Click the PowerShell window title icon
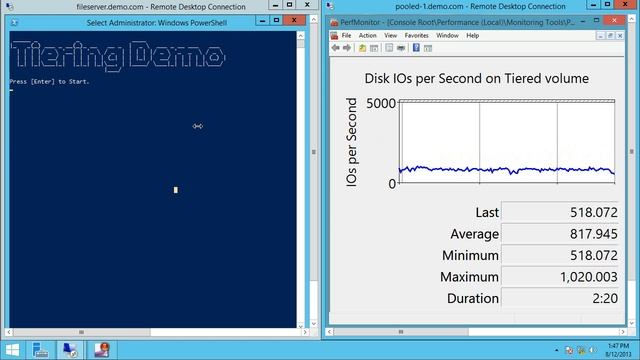Viewport: 640px width, 360px height. [15, 22]
